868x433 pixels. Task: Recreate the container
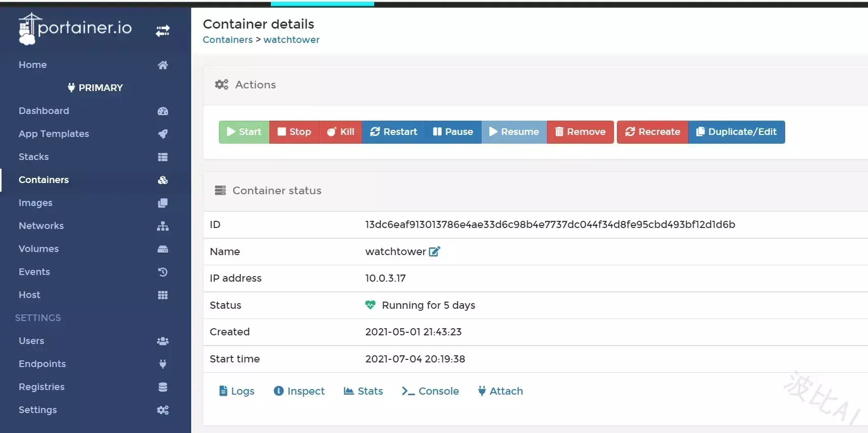tap(653, 132)
